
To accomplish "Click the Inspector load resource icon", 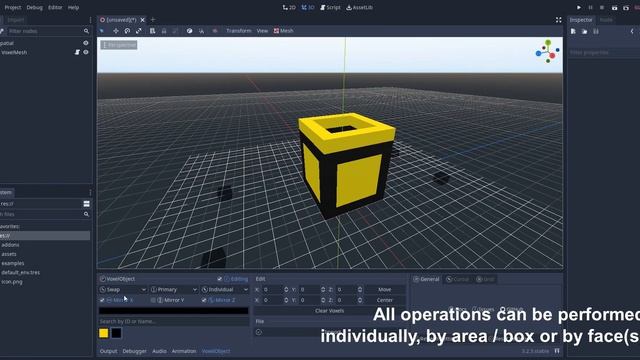I will coord(584,31).
